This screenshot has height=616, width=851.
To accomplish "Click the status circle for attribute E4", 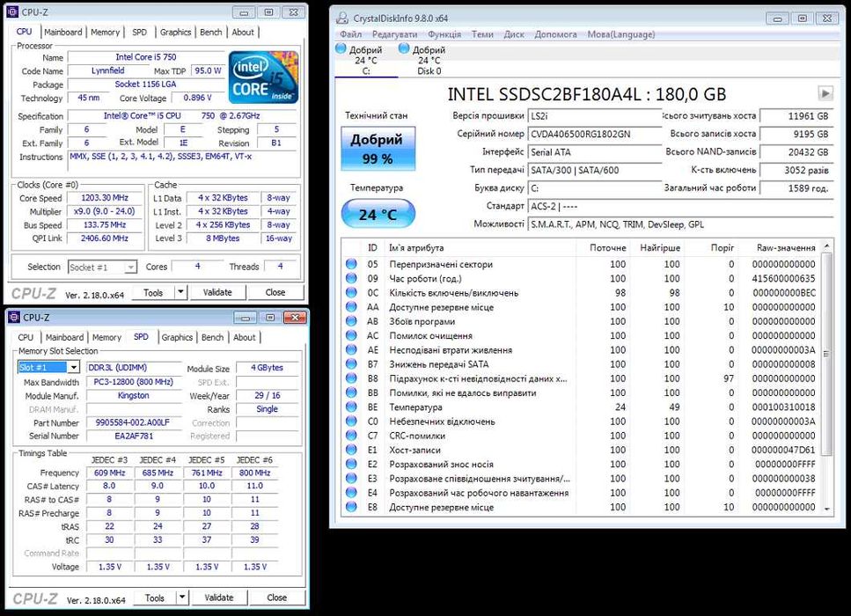I will click(351, 493).
